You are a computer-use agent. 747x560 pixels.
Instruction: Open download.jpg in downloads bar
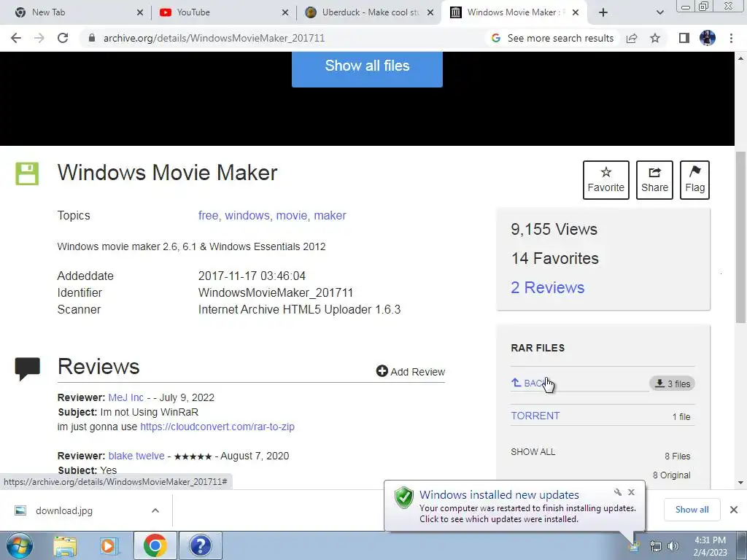[x=64, y=510]
